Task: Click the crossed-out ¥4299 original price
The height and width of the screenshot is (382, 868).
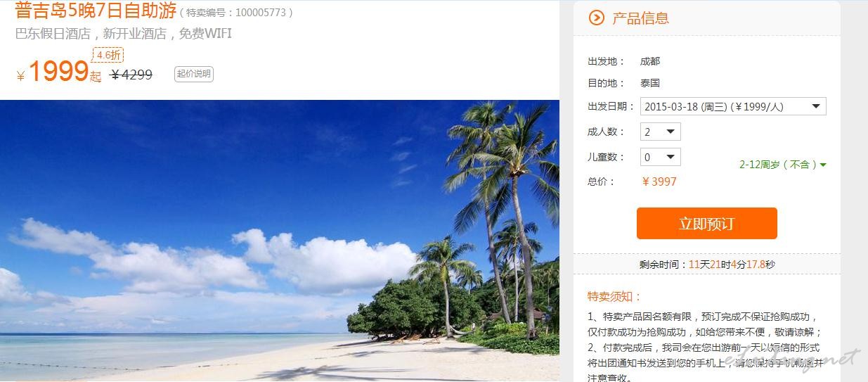Action: (x=131, y=74)
